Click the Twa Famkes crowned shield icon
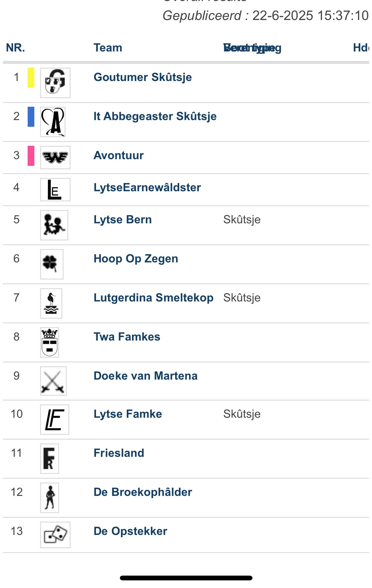Screen dimensions: 372x588 50,342
